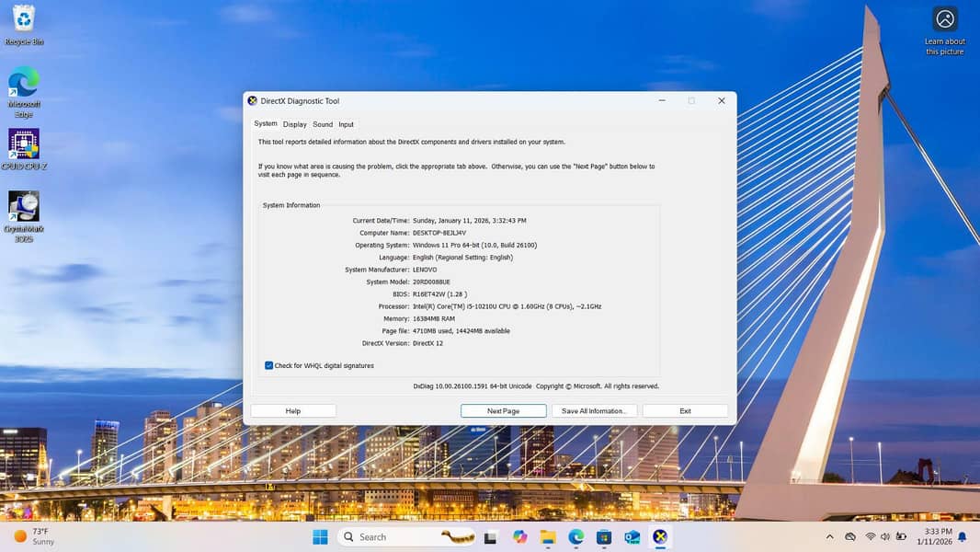
Task: Show hidden icons in system tray
Action: tap(829, 536)
